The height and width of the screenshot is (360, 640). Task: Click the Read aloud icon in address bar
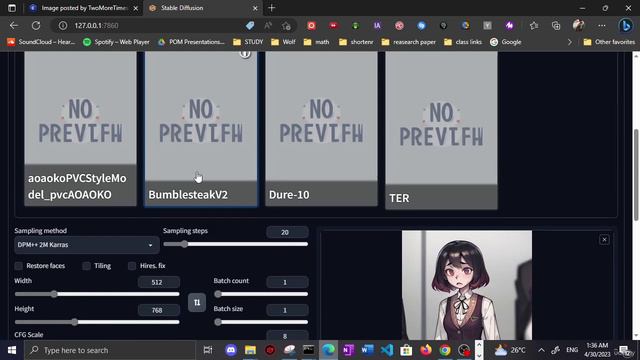[x=268, y=25]
